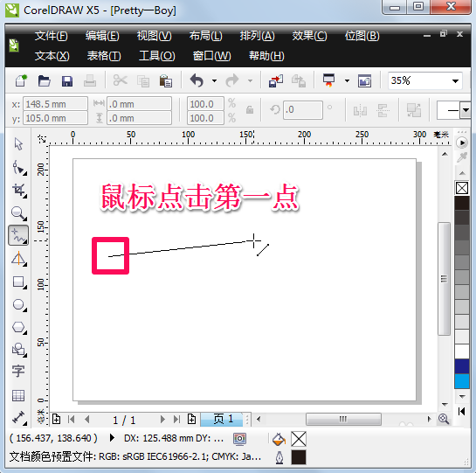Pick the Smart fill tool
This screenshot has height=473, width=476.
point(19,259)
